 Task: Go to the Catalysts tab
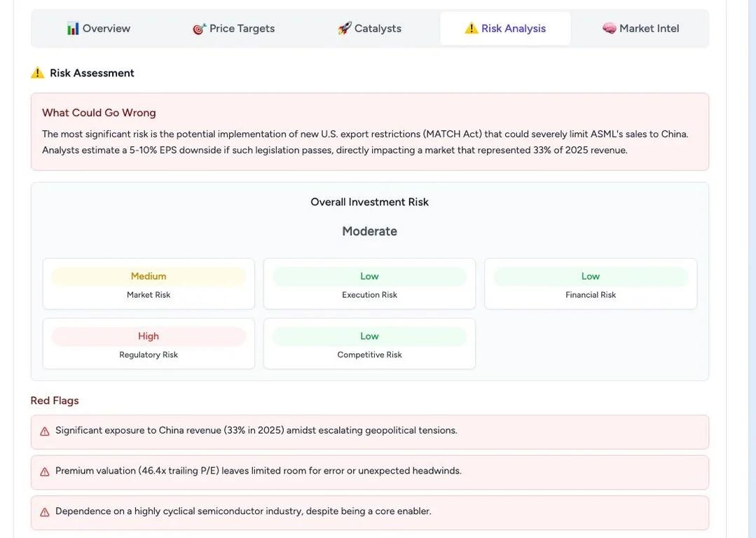click(369, 29)
